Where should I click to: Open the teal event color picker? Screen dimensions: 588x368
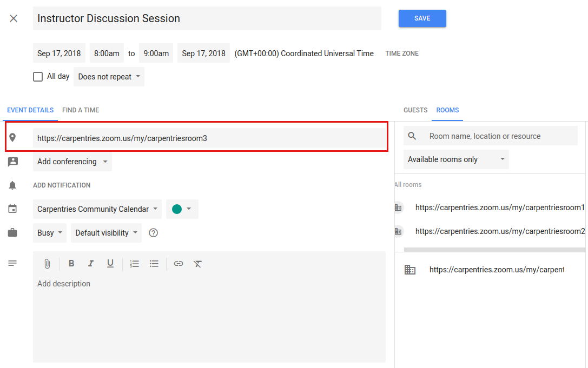pyautogui.click(x=182, y=209)
